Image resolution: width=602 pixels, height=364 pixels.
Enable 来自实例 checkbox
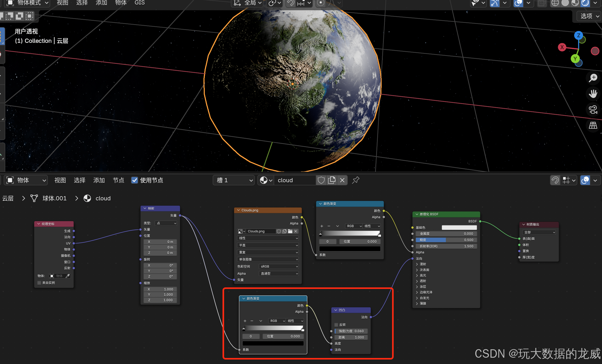(39, 283)
